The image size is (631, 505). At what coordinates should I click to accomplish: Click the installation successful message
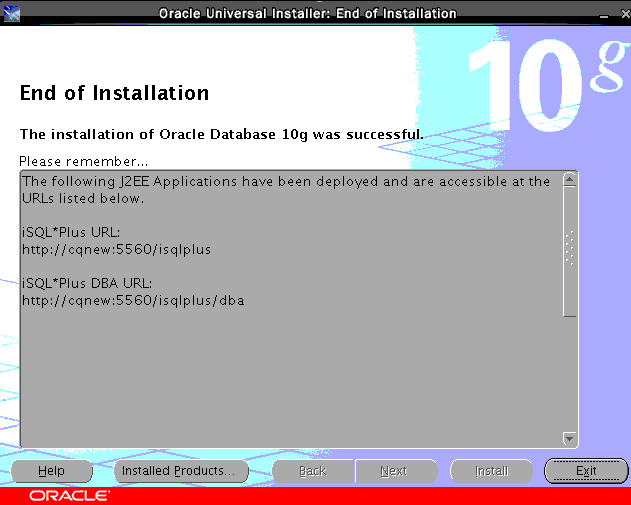(x=222, y=134)
